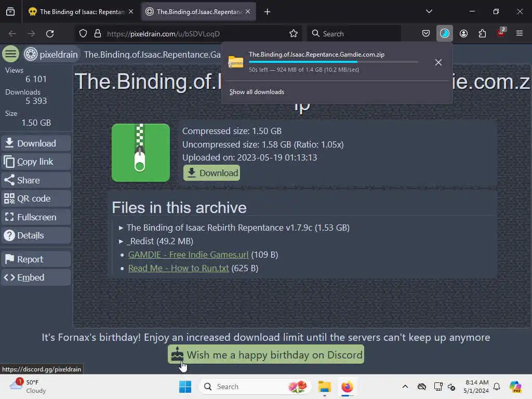Open the Windows Start menu
Image resolution: width=532 pixels, height=399 pixels.
(x=185, y=387)
